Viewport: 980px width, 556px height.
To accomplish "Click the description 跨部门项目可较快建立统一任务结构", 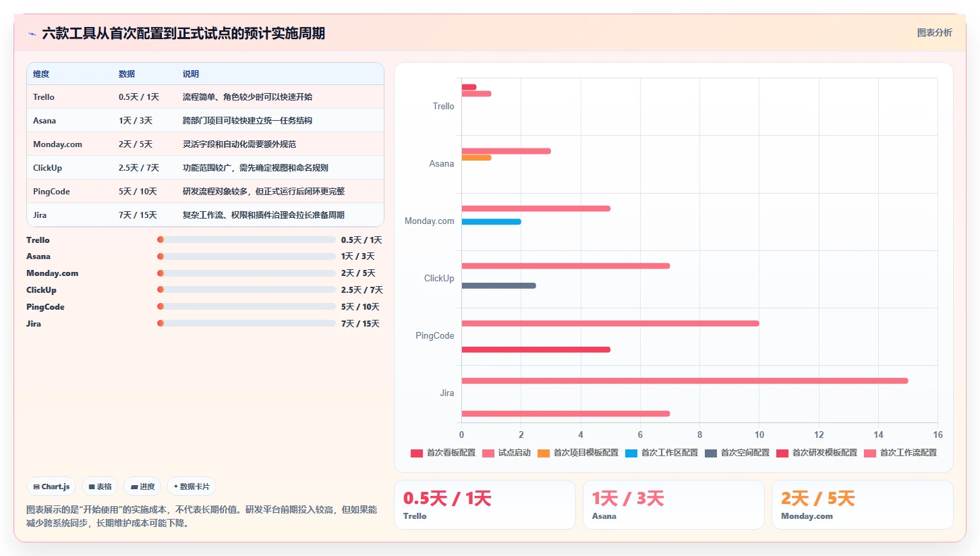I will pyautogui.click(x=248, y=121).
